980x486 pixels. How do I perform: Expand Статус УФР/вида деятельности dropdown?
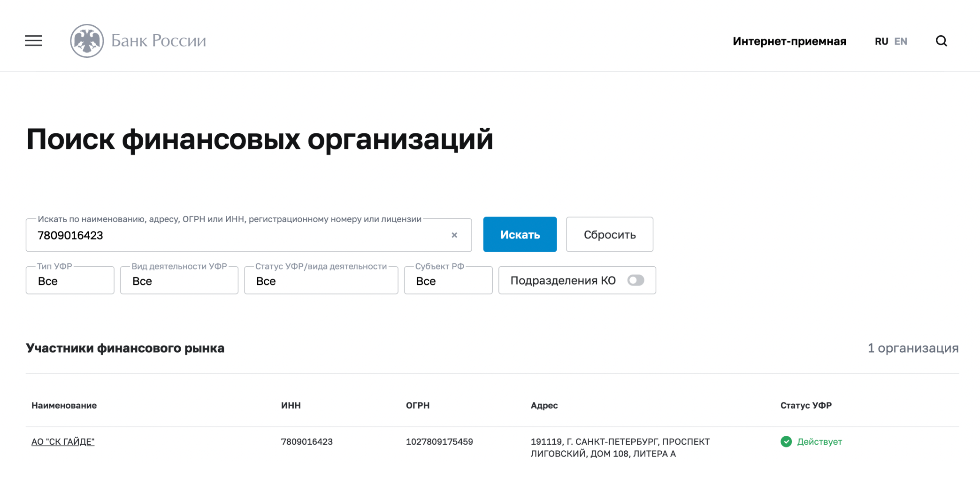click(321, 280)
